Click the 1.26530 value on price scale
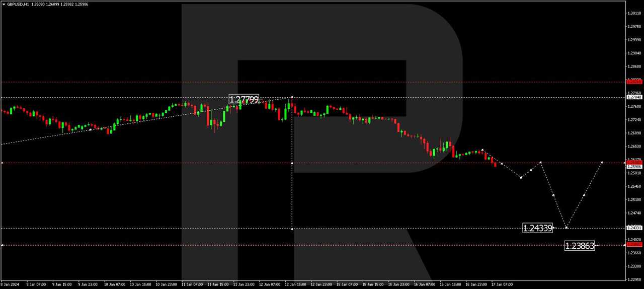 634,147
